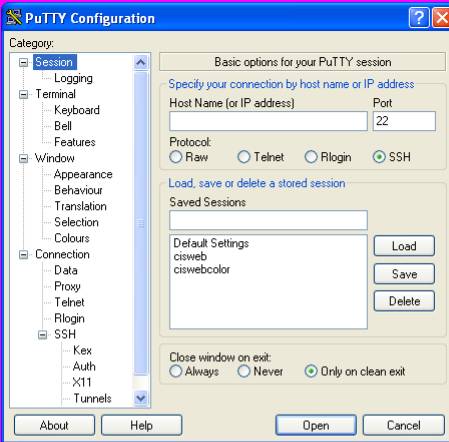Collapse the Session tree node
Image resolution: width=449 pixels, height=442 pixels.
point(23,62)
